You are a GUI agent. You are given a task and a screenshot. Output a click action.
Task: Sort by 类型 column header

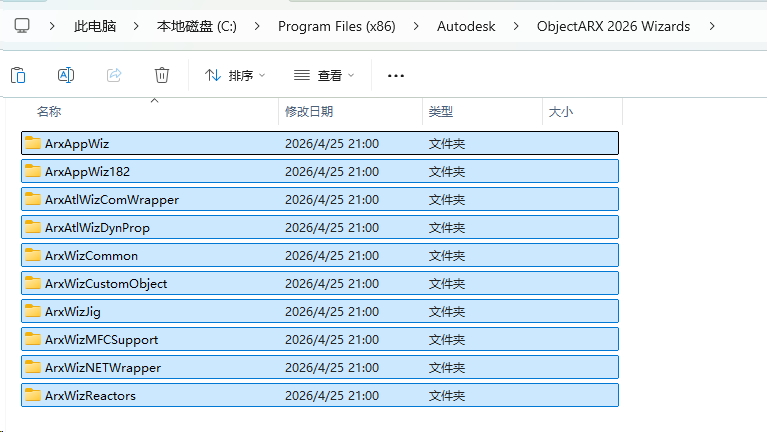pos(441,112)
